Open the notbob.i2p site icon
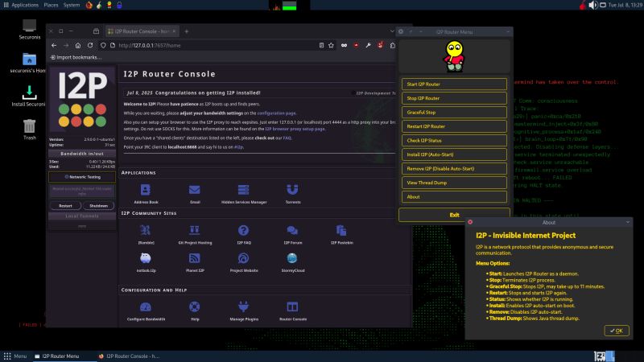This screenshot has width=644, height=362. (146, 258)
